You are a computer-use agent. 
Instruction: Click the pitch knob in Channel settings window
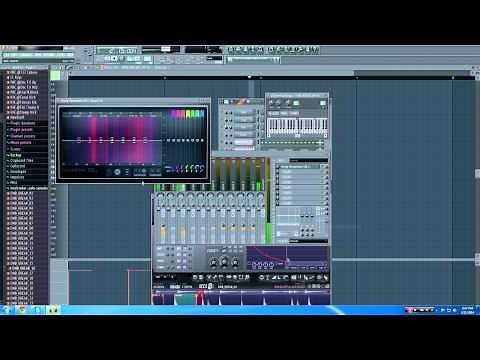pos(288,103)
